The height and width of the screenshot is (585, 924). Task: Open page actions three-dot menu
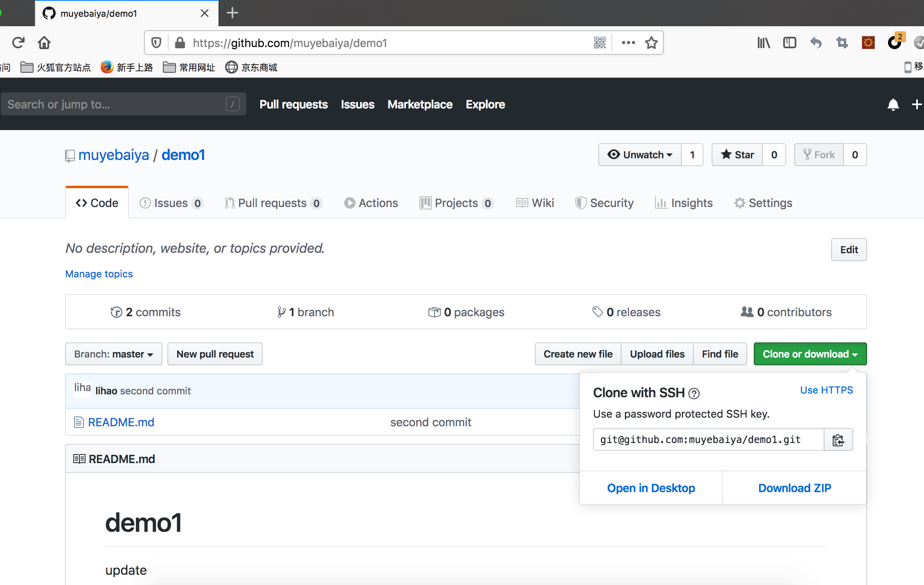pos(628,43)
